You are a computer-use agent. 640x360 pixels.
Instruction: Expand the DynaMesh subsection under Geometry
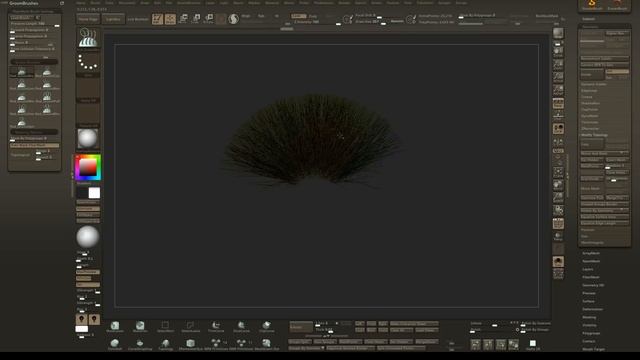pyautogui.click(x=590, y=116)
